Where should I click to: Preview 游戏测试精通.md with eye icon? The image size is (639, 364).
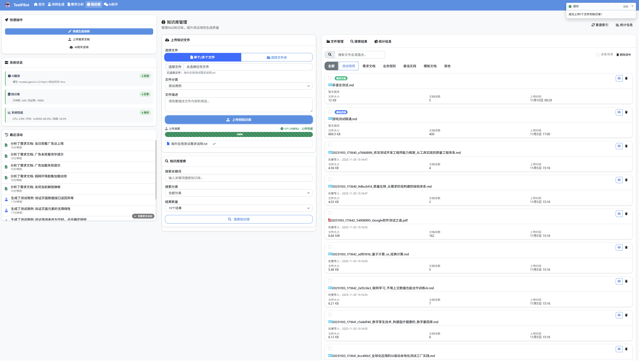point(619,112)
